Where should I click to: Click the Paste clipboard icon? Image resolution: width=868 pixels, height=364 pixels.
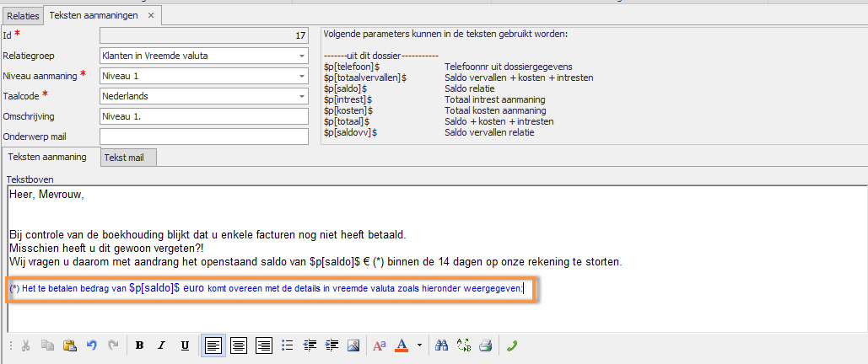(x=70, y=345)
